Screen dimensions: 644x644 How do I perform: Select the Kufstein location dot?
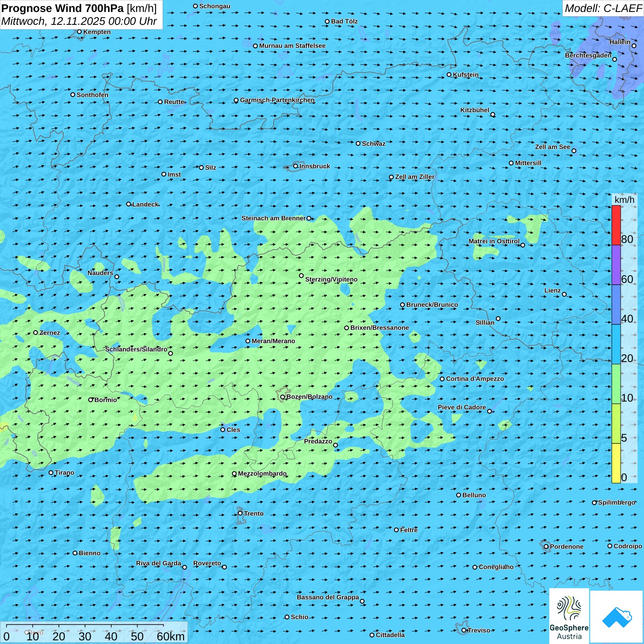coord(449,75)
